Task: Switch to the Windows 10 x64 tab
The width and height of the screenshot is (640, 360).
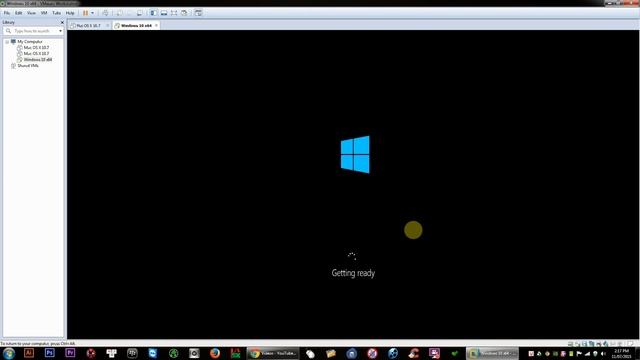Action: [x=136, y=25]
